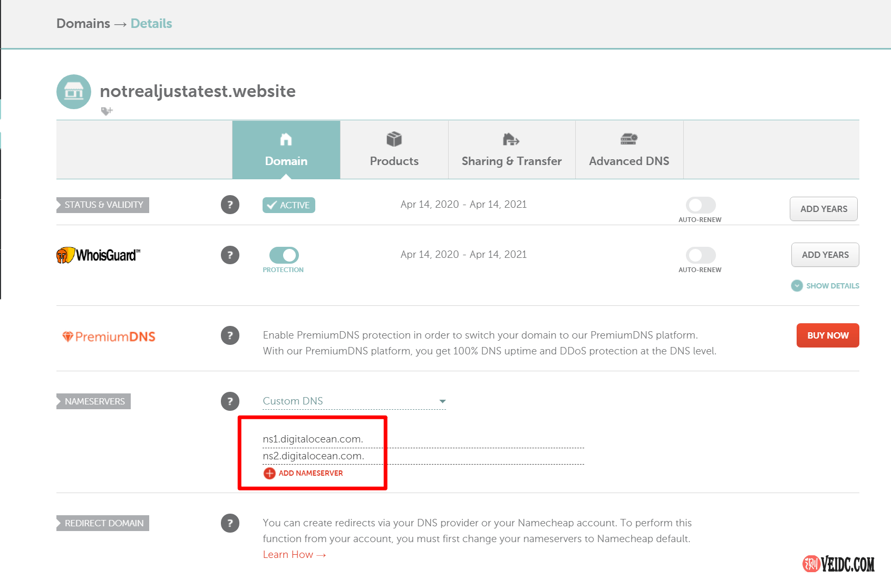
Task: Click the PremiumDNS logo
Action: [x=109, y=336]
